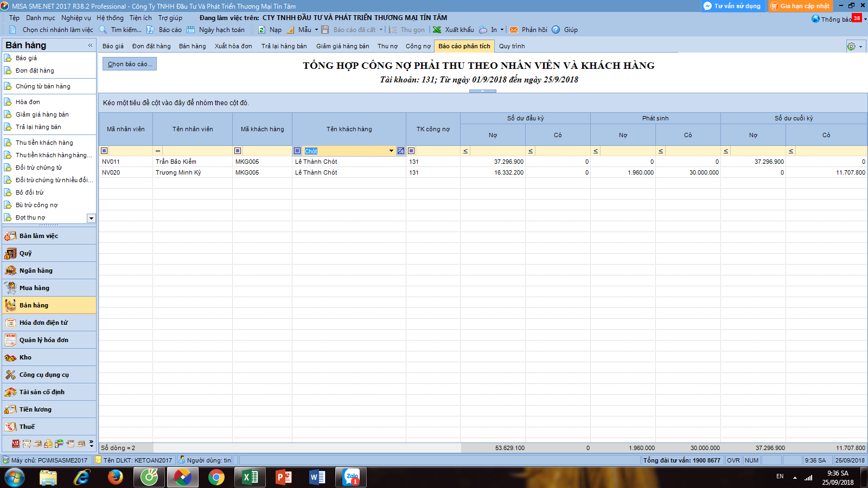Open Google Chrome from the taskbar

216,477
